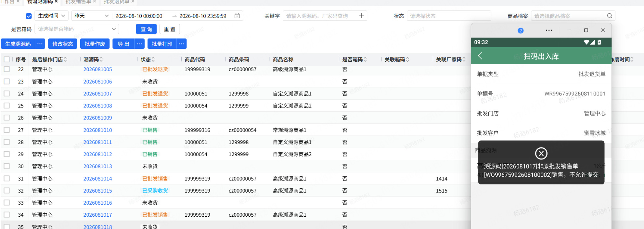Viewport: 644px width, 229px height.
Task: Click the search icon in 商品档案 field
Action: [610, 16]
